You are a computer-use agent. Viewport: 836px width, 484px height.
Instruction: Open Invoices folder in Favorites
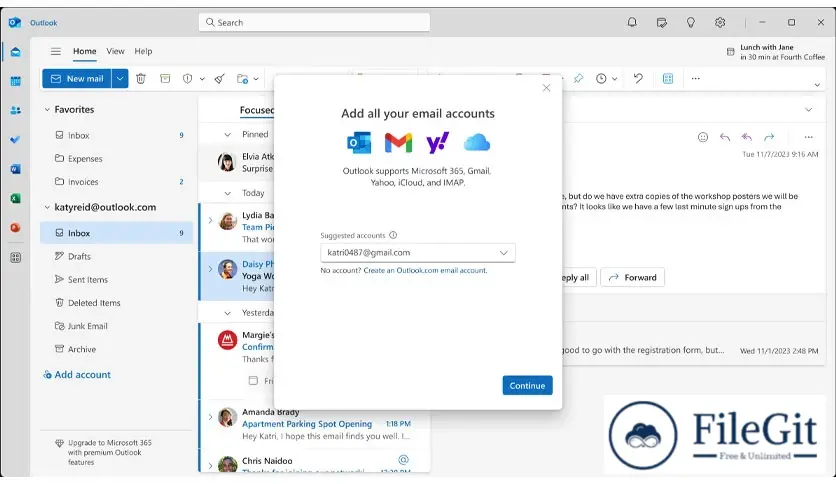tap(116, 182)
